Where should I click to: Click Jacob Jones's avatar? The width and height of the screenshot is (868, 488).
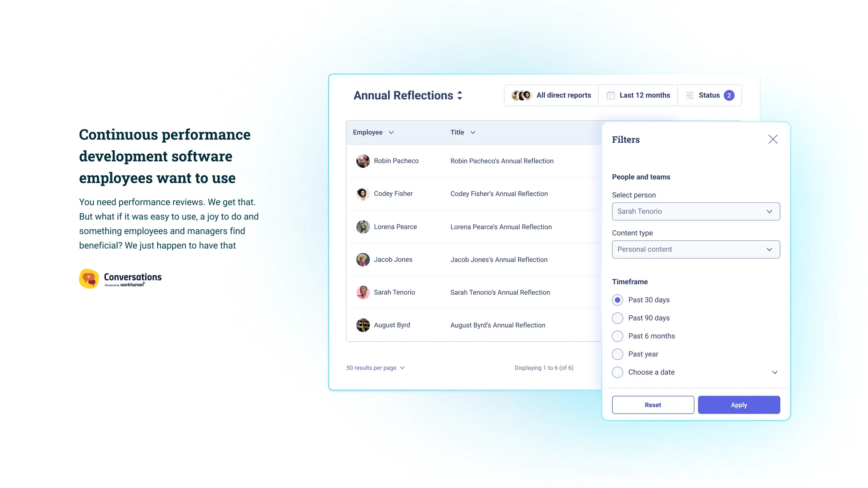pos(363,260)
